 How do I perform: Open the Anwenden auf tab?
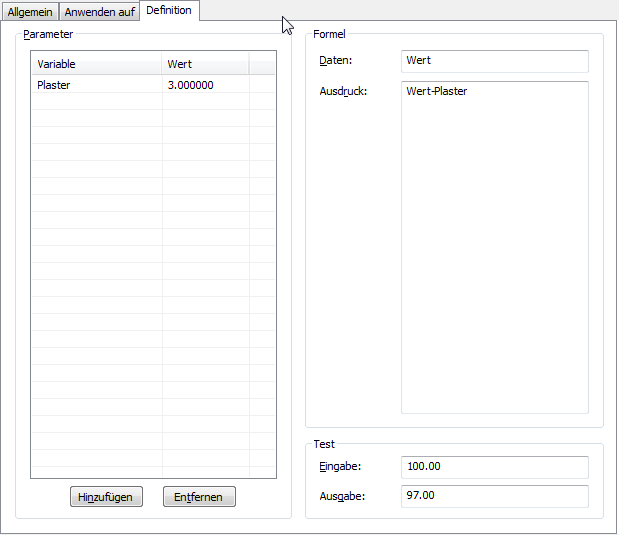coord(99,12)
